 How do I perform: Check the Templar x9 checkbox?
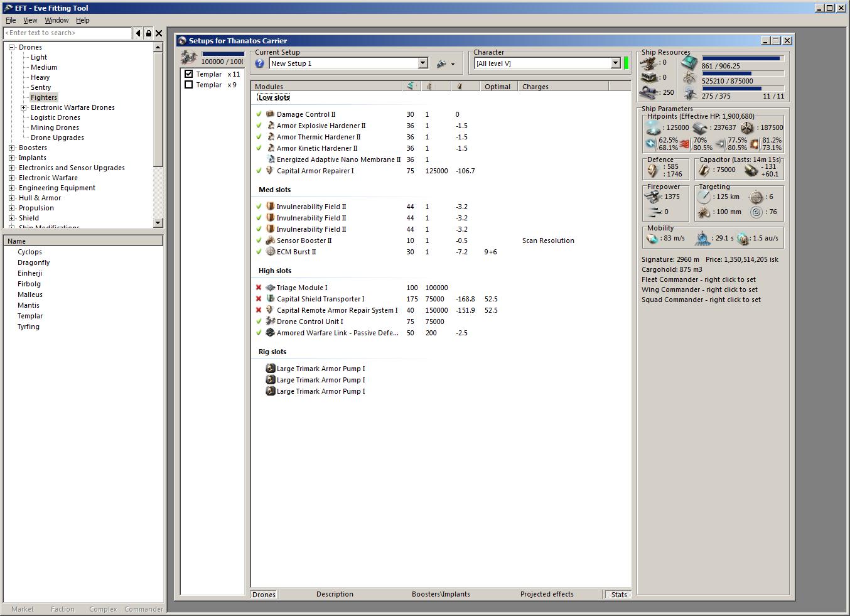click(188, 85)
